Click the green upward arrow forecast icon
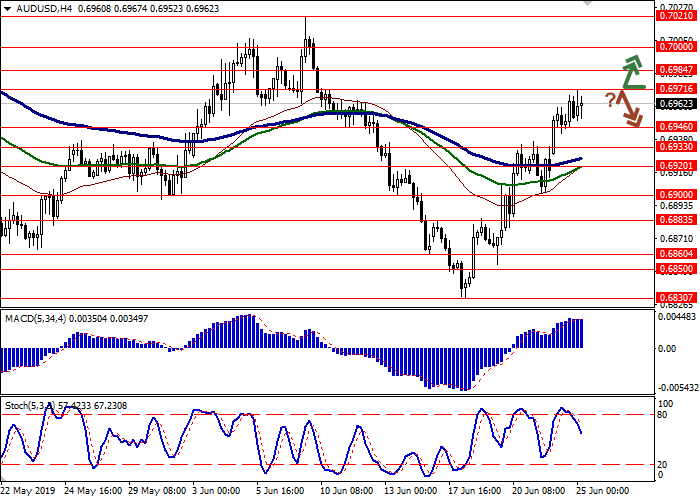Screen dimensions: 700x500 coord(631,73)
